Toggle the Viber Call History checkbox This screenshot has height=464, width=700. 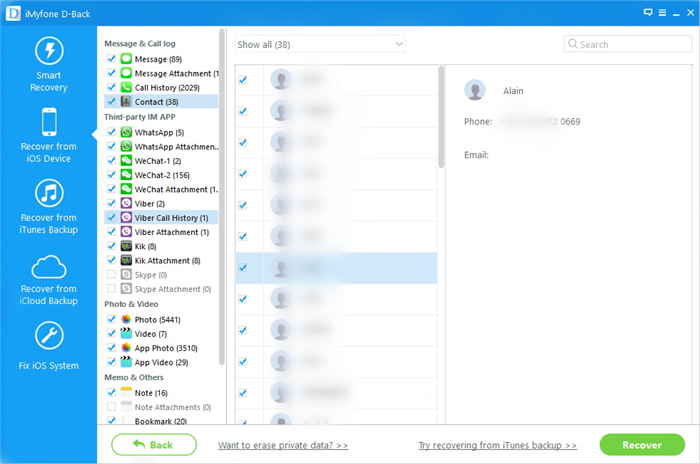click(111, 217)
